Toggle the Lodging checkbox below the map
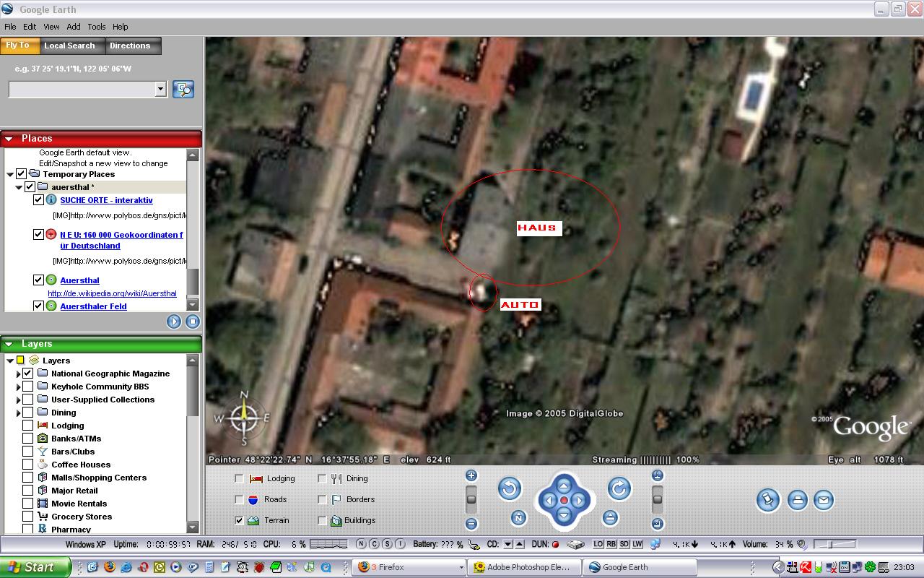The width and height of the screenshot is (924, 578). pos(239,478)
